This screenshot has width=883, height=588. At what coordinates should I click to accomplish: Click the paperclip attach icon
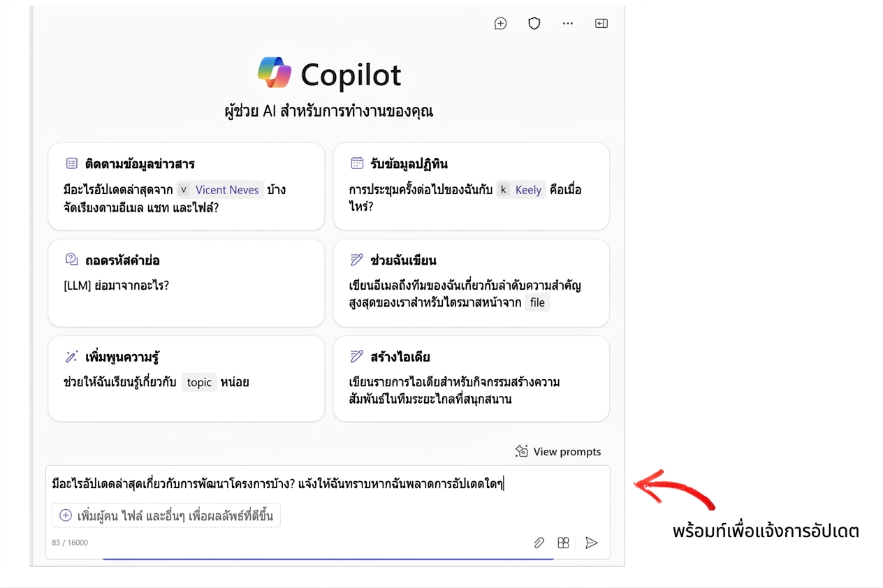coord(539,543)
